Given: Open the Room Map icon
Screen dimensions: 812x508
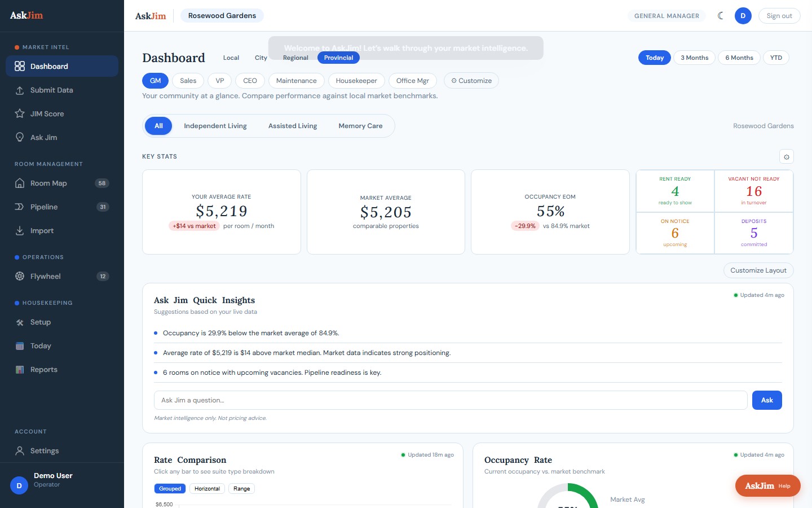Looking at the screenshot, I should (19, 183).
